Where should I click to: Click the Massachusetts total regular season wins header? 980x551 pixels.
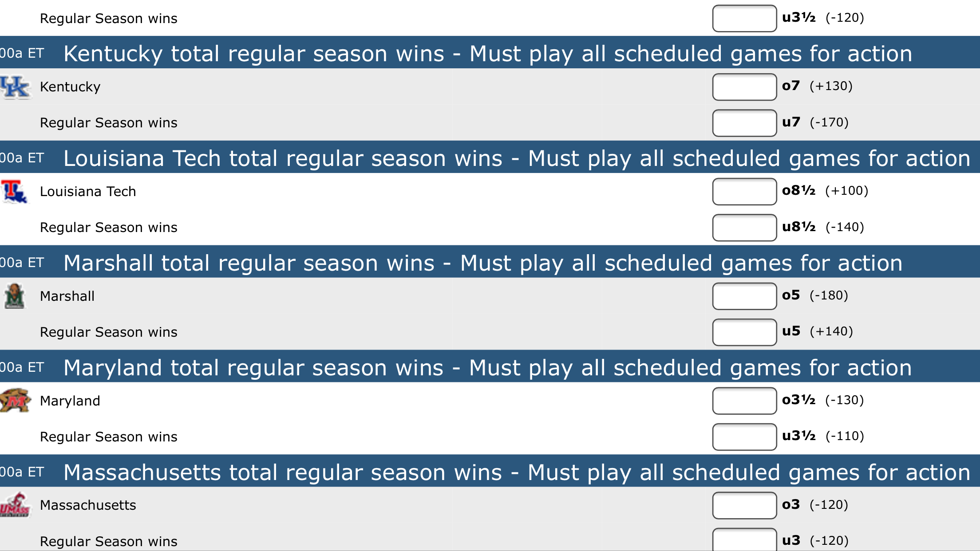(x=517, y=472)
